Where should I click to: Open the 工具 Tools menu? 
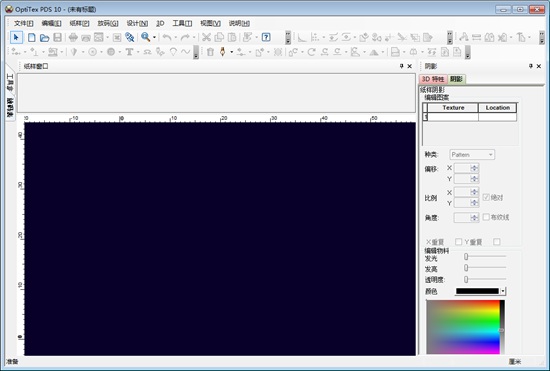(182, 23)
